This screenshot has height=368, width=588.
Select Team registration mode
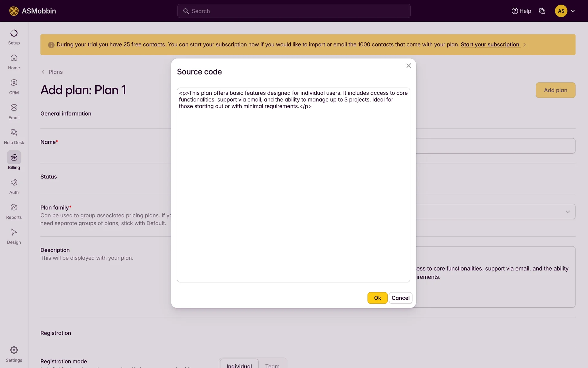tap(272, 365)
